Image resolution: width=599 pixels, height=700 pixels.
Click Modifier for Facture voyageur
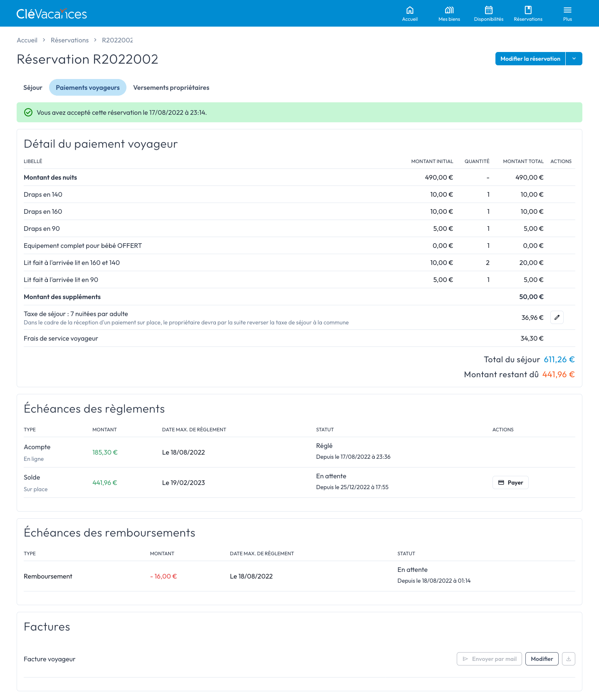click(x=542, y=659)
